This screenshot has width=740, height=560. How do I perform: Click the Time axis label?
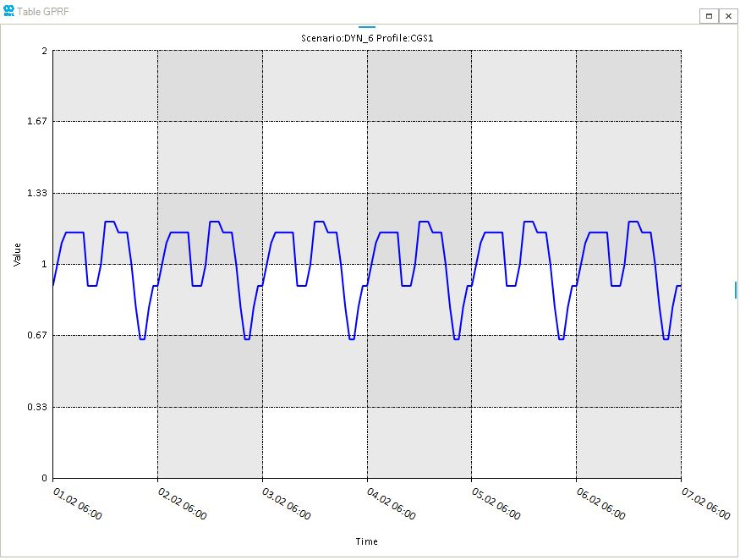[x=369, y=541]
